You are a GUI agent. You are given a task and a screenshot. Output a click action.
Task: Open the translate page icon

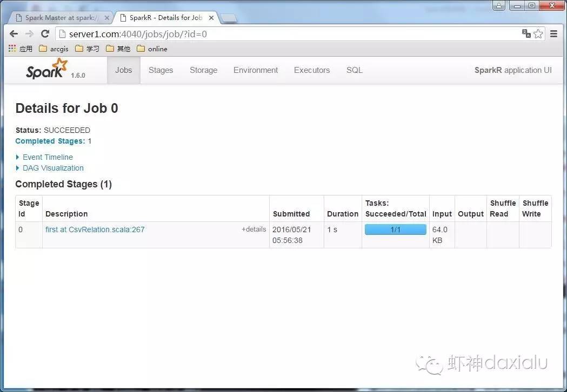point(526,33)
